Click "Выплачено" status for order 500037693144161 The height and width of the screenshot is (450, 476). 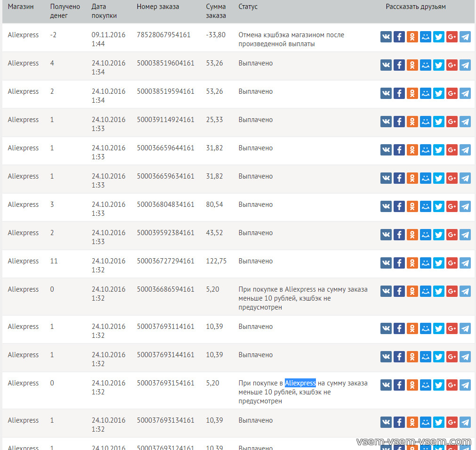(x=256, y=355)
